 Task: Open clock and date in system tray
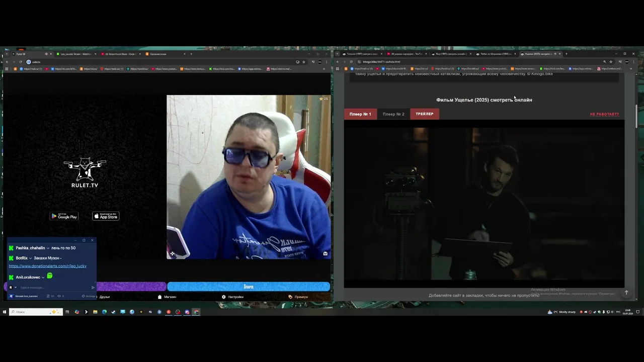628,312
